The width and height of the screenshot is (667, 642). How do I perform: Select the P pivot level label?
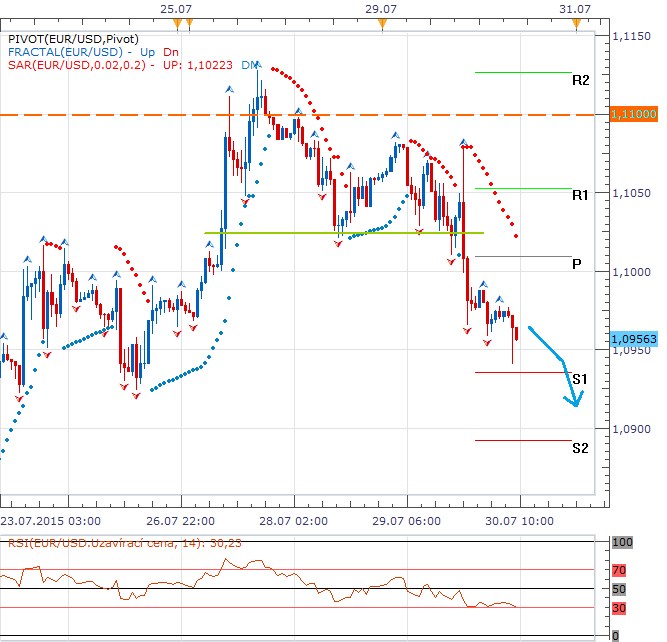(x=577, y=264)
